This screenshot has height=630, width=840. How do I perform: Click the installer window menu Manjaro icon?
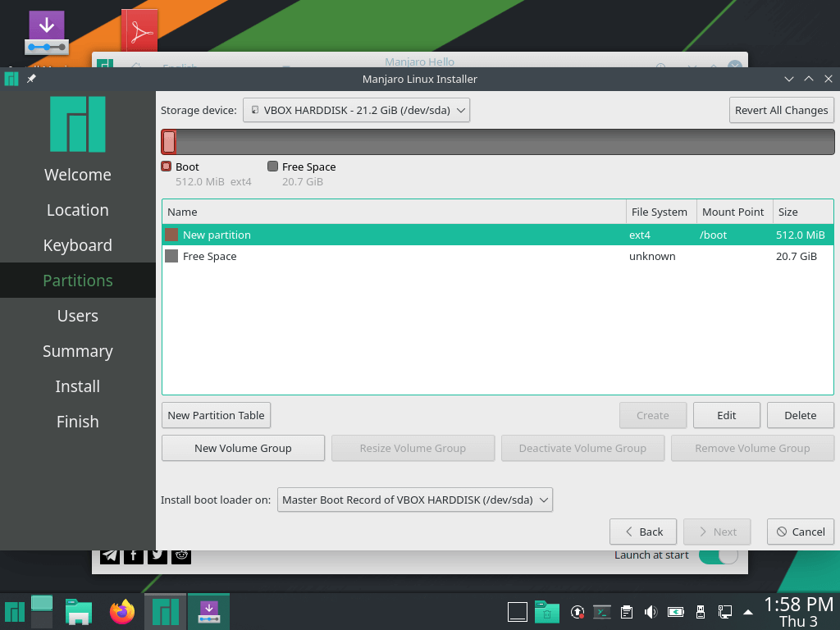(11, 79)
